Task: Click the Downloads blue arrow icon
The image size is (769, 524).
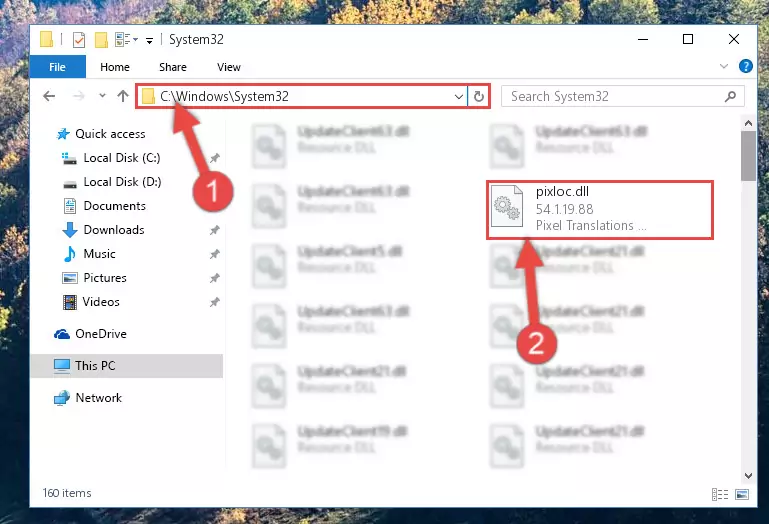Action: pos(70,230)
